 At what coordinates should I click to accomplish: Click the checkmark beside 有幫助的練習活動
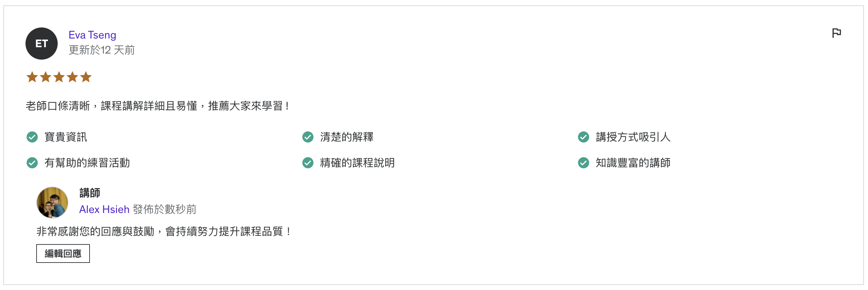pos(32,163)
